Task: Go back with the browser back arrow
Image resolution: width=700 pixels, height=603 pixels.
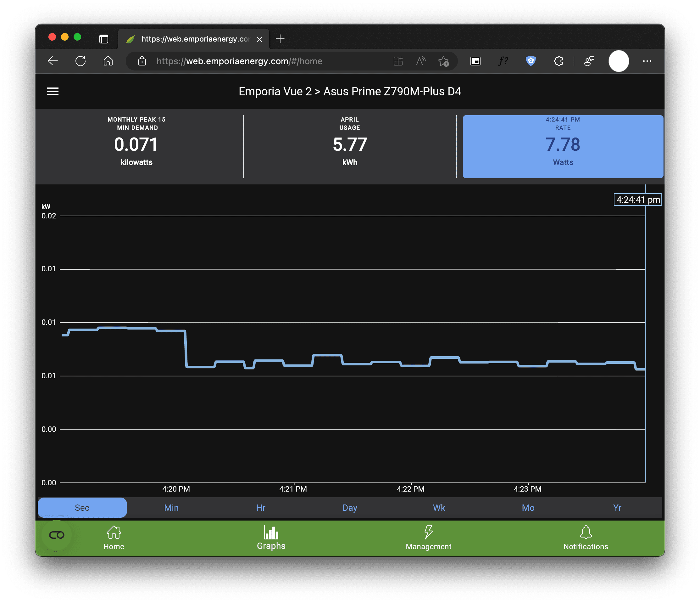Action: click(x=53, y=61)
